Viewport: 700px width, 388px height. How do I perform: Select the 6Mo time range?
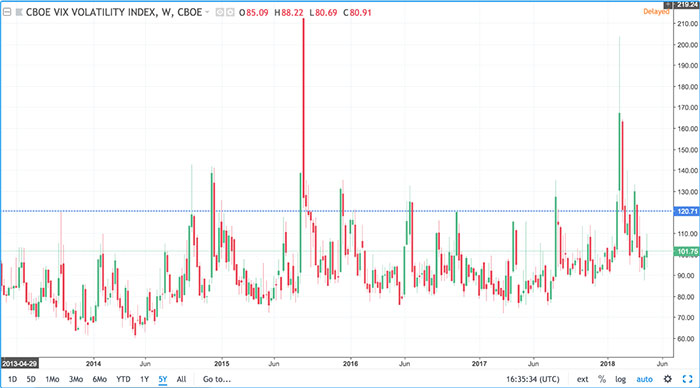point(100,379)
